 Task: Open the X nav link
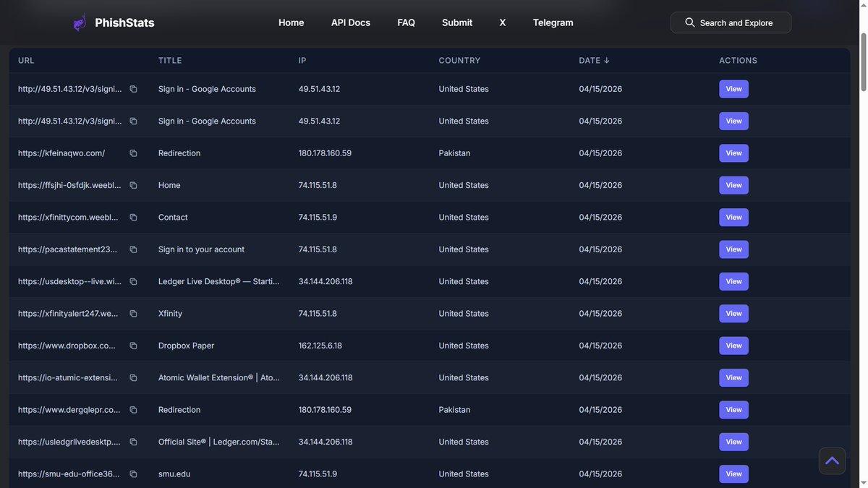pos(503,22)
